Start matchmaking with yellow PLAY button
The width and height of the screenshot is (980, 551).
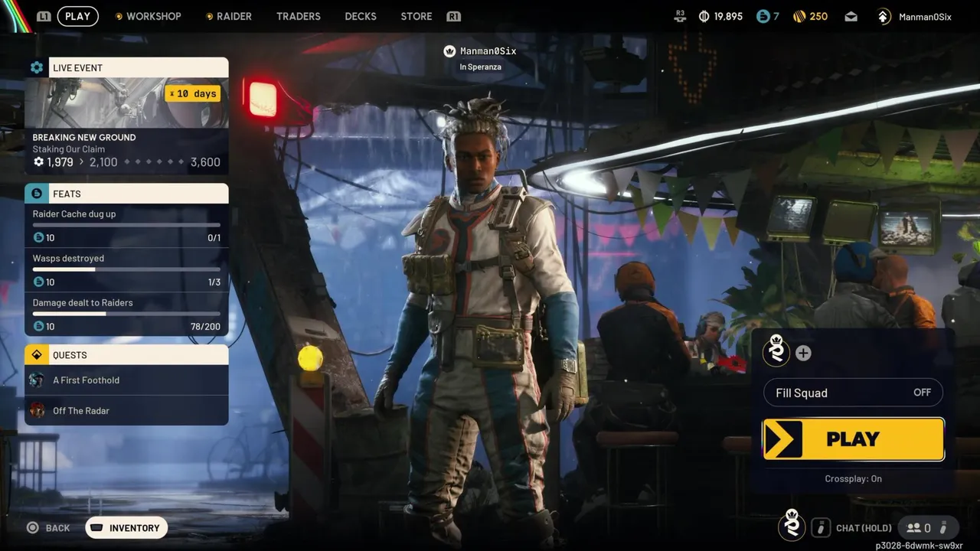point(854,439)
